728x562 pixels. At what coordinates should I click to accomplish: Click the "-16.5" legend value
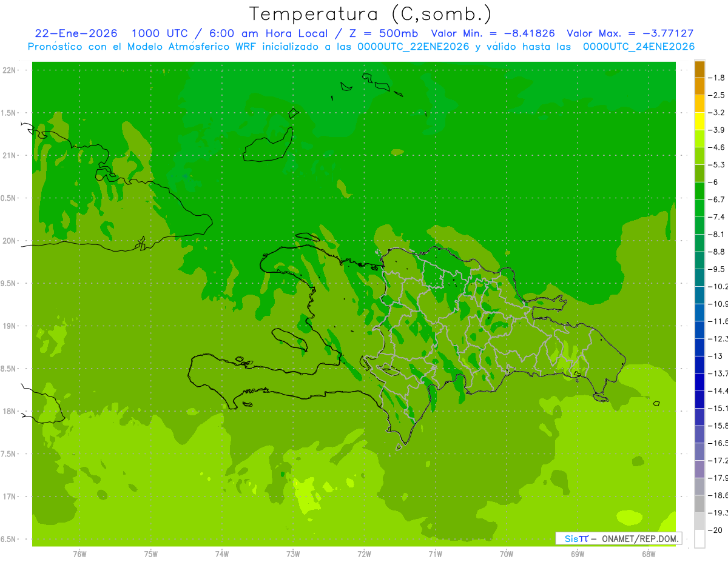(x=718, y=443)
